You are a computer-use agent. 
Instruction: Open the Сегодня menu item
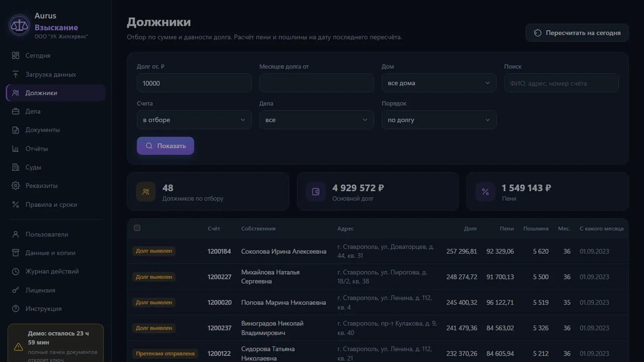pyautogui.click(x=56, y=56)
